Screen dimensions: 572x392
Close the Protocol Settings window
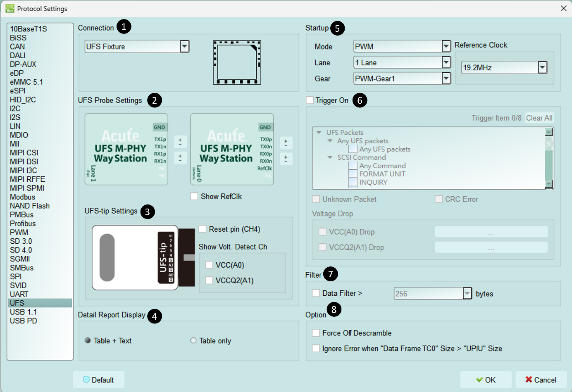563,8
